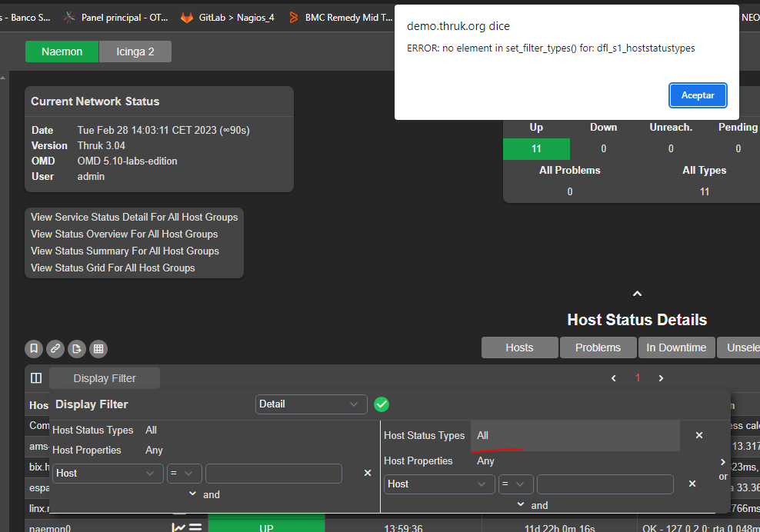Switch to the Naemon backend tab

[62, 52]
